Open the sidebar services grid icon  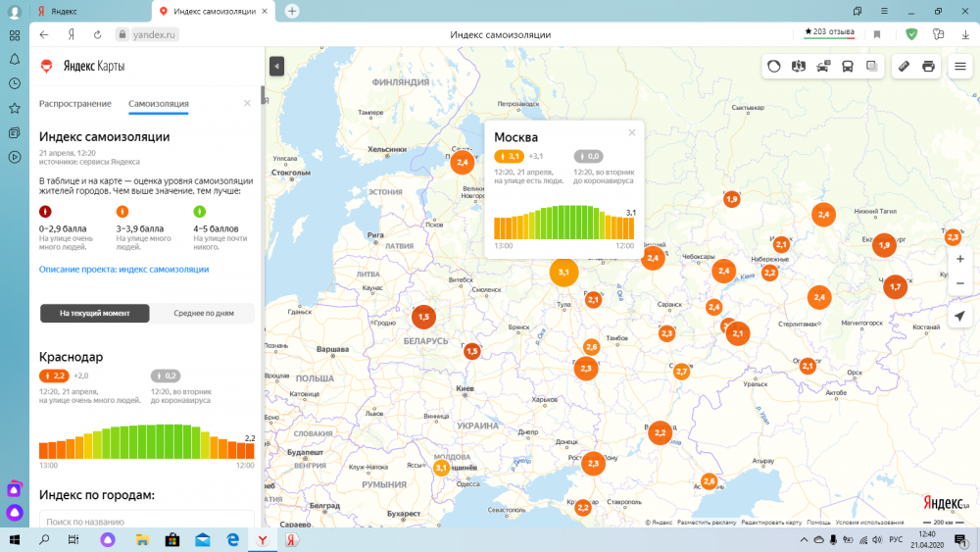pyautogui.click(x=15, y=35)
